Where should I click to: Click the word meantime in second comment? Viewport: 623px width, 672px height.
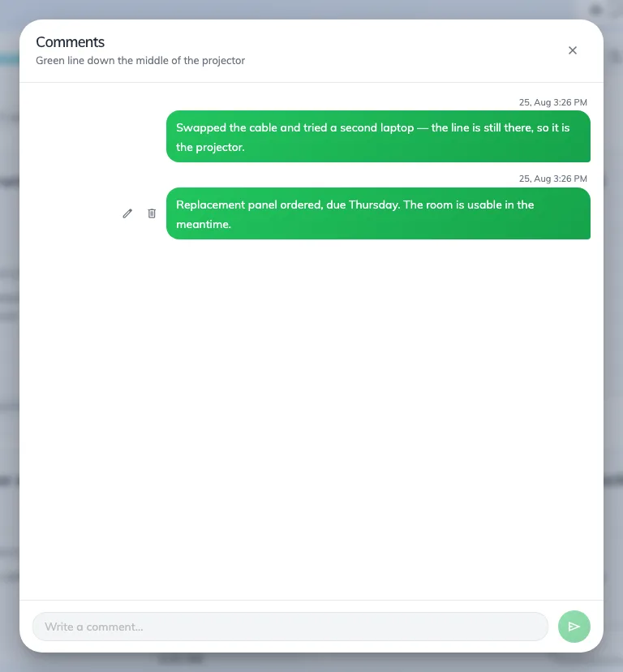tap(202, 224)
